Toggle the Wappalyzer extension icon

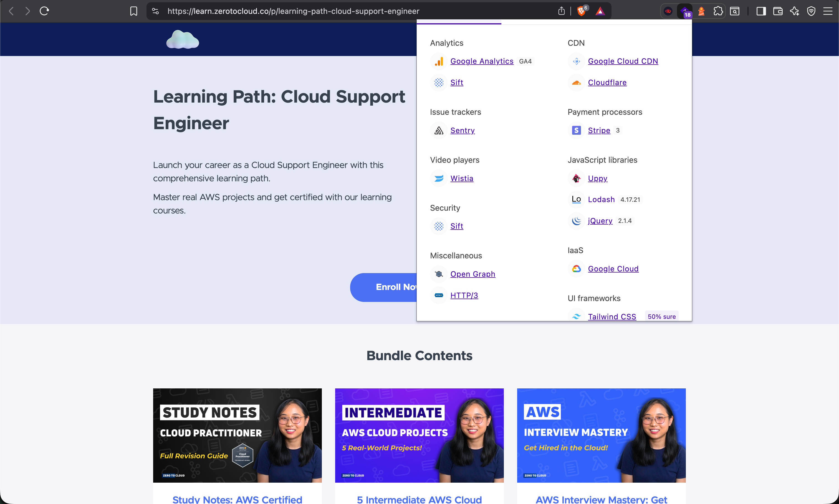coord(685,11)
